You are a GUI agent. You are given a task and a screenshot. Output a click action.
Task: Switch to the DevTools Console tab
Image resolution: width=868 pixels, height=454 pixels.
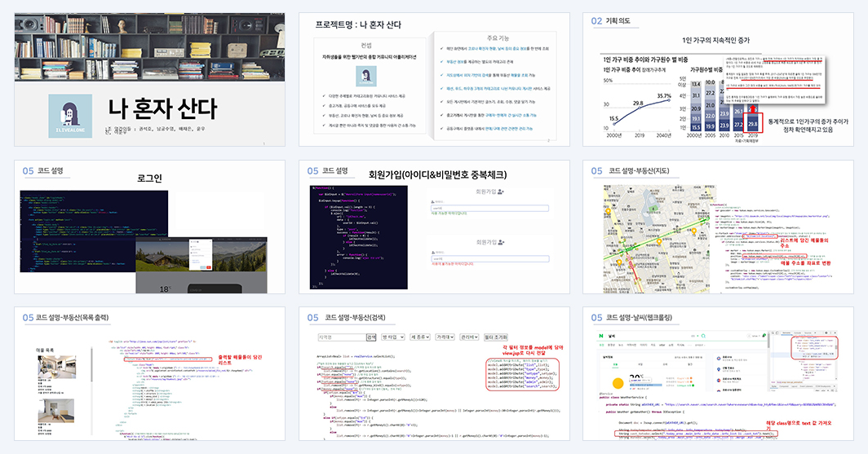[x=797, y=333]
